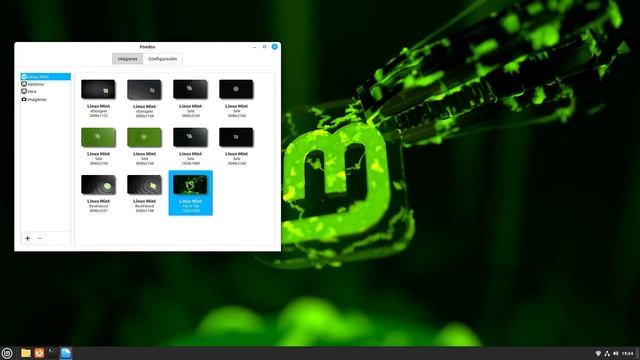Open the Imágenes folder with camera icon
Screen dimensions: 640x360
(x=46, y=99)
